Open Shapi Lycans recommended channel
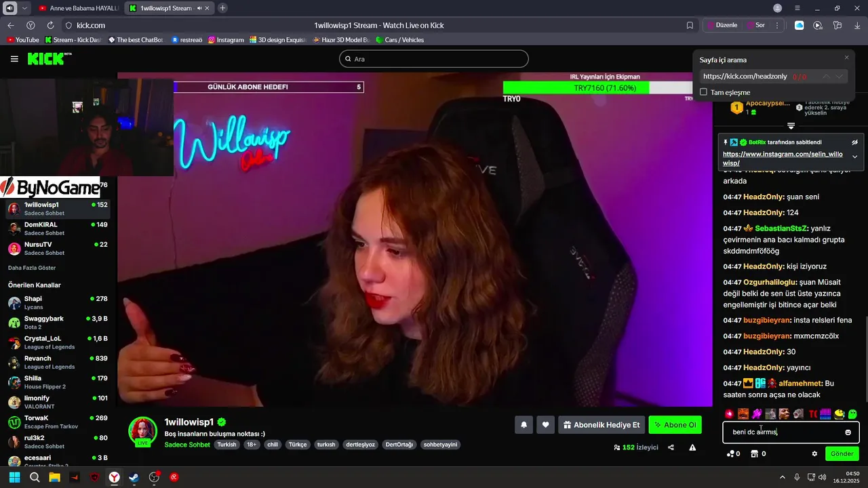This screenshot has width=868, height=488. coord(57,302)
